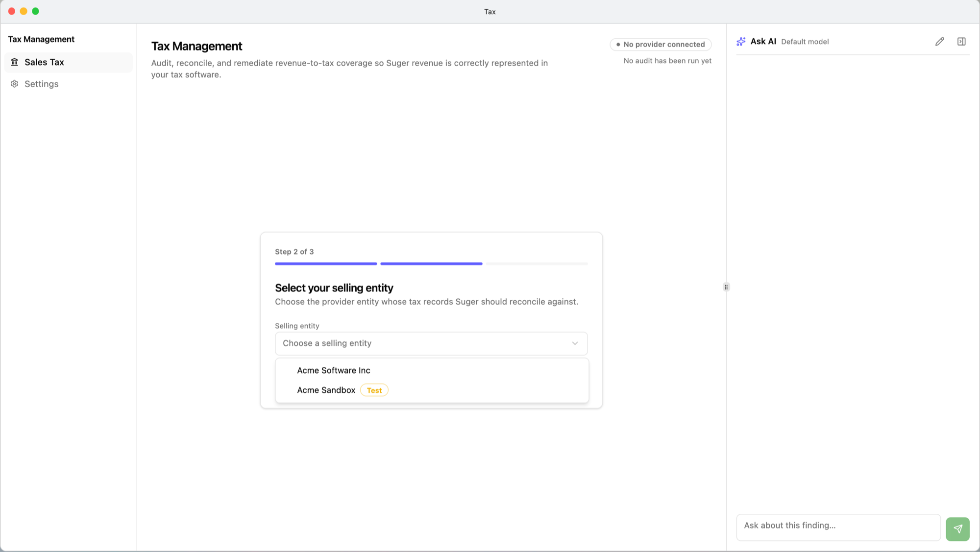Click the chevron in Selling entity field

[575, 343]
